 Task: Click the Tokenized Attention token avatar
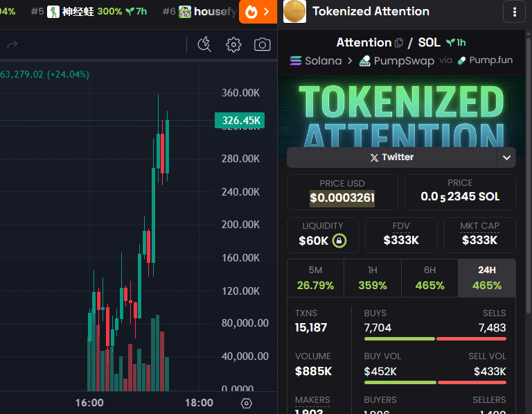pyautogui.click(x=294, y=12)
